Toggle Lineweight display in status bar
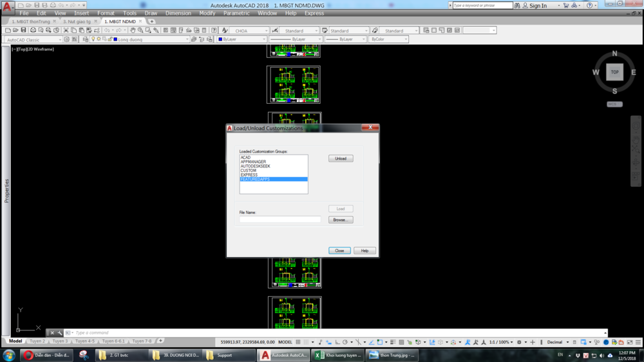The height and width of the screenshot is (362, 644). click(x=393, y=342)
